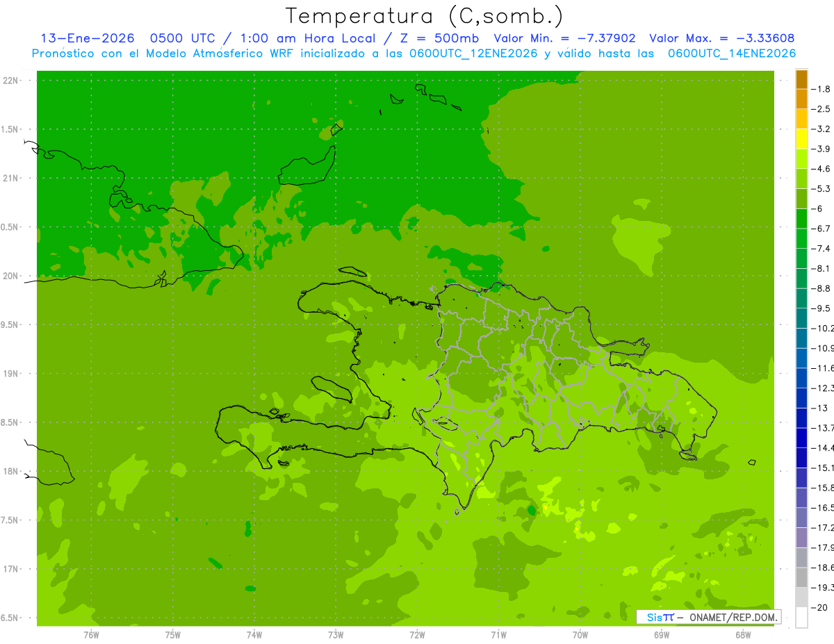
Task: Click the 18N latitude axis label
Action: point(10,471)
